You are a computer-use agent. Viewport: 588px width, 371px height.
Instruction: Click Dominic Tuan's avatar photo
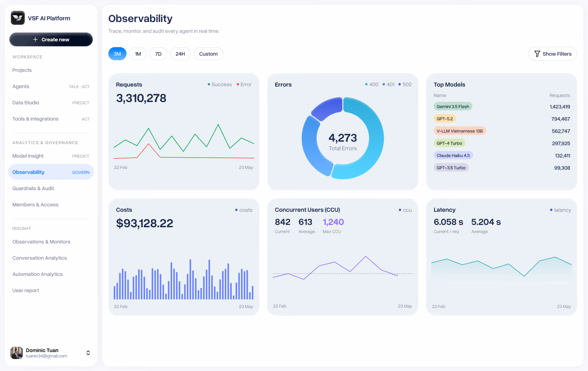[17, 353]
